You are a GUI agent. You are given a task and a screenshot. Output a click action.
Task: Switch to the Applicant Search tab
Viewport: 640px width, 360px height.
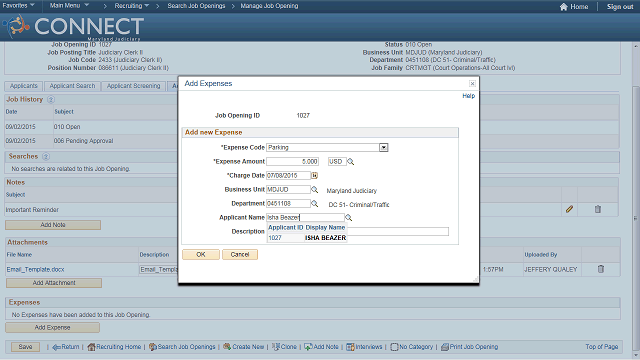click(72, 86)
